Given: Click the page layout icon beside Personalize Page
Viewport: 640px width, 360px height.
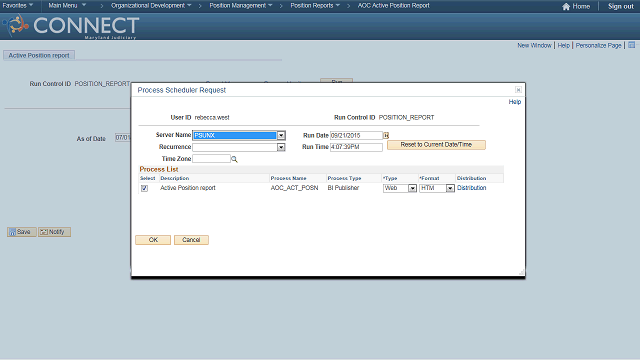Looking at the screenshot, I should [631, 45].
